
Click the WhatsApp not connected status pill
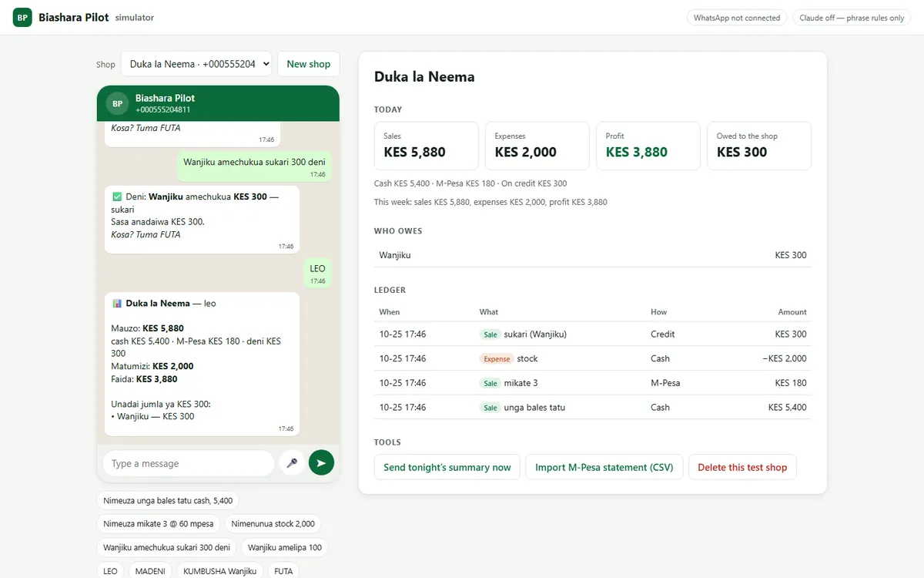[737, 18]
